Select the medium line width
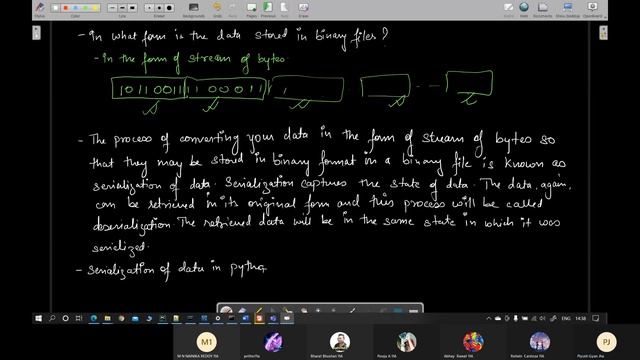640x360 pixels. coord(122,8)
